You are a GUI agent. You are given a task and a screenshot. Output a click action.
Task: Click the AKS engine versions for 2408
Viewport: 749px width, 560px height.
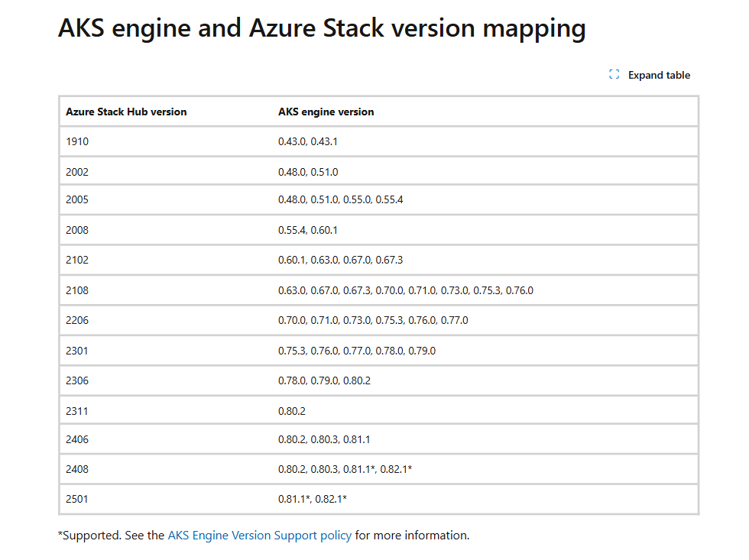point(345,469)
